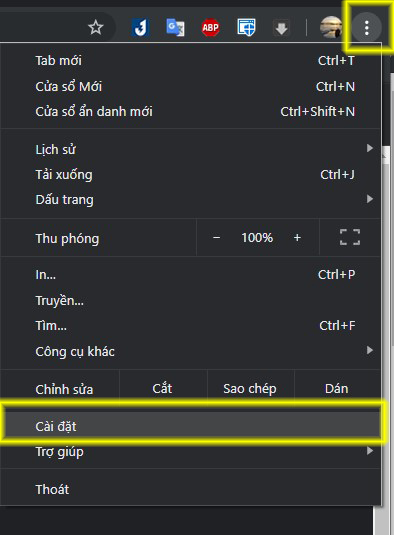Click the Sao chép button
Image resolution: width=394 pixels, height=535 pixels.
click(x=250, y=389)
